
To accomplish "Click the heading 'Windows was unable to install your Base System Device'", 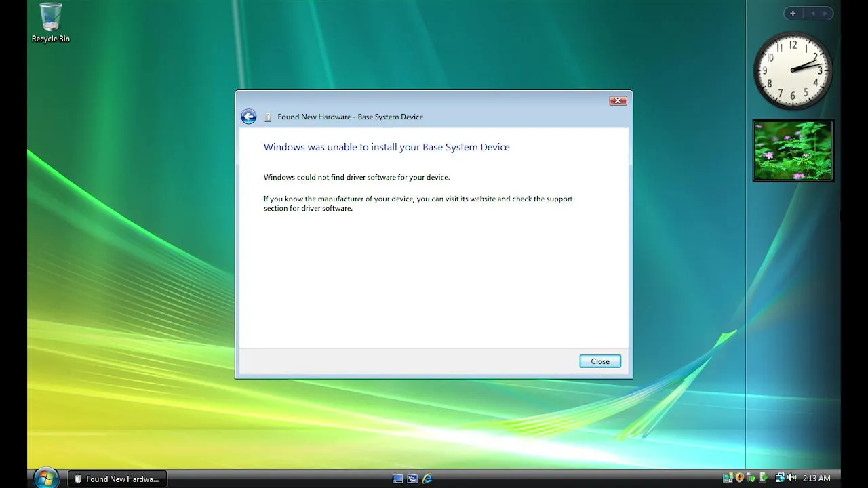I will click(387, 147).
